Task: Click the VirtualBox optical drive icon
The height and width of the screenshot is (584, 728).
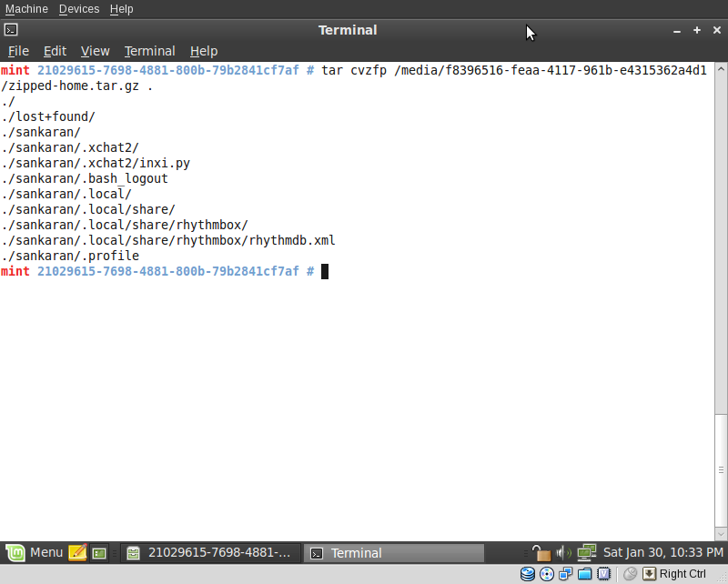Action: 545,573
